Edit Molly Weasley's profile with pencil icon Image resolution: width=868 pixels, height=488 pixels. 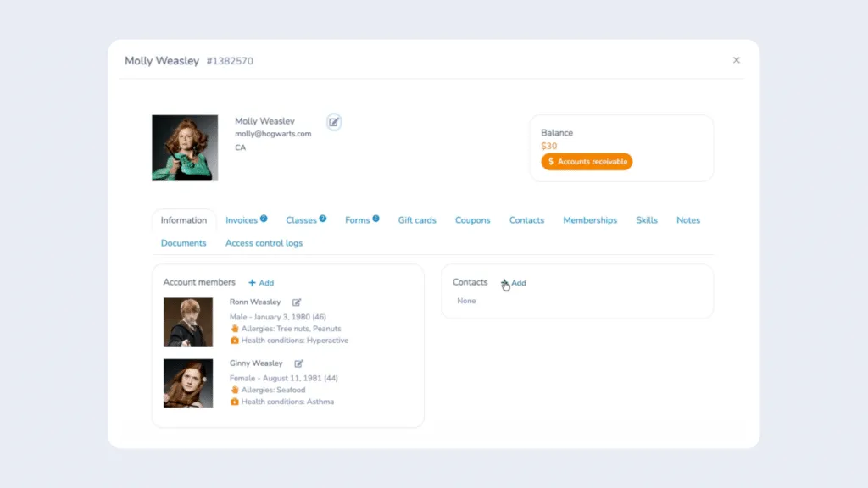tap(334, 122)
